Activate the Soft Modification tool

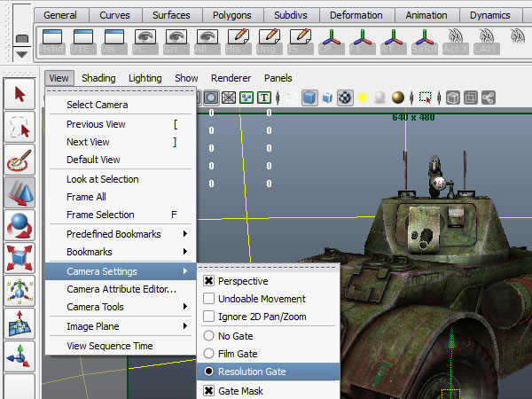[x=20, y=324]
